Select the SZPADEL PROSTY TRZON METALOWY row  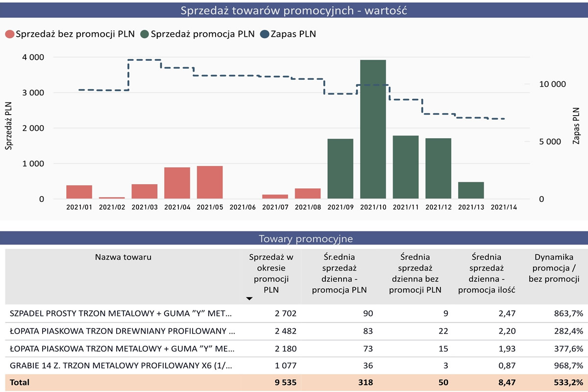coord(121,314)
